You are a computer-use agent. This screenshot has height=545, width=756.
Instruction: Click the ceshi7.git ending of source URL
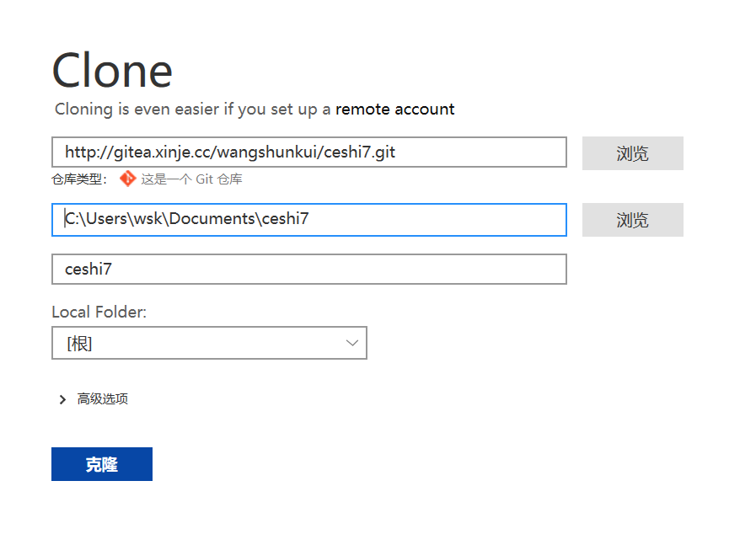[359, 152]
